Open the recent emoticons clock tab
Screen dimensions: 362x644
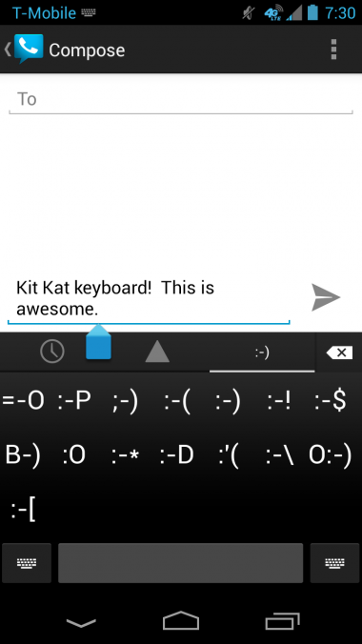pyautogui.click(x=52, y=352)
